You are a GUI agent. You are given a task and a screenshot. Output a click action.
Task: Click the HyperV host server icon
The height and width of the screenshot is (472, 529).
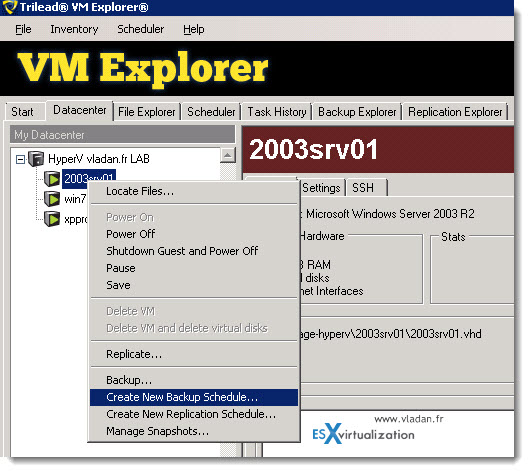[x=36, y=159]
